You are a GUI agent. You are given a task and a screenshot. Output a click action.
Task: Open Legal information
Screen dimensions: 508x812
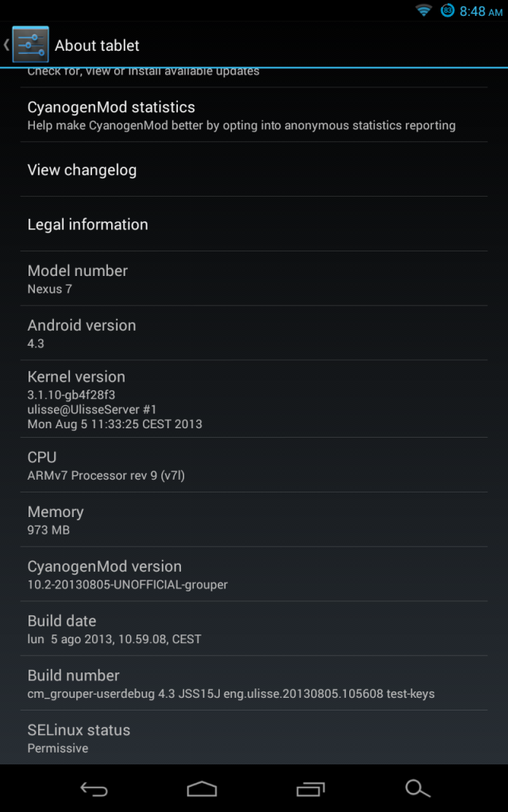click(x=254, y=224)
